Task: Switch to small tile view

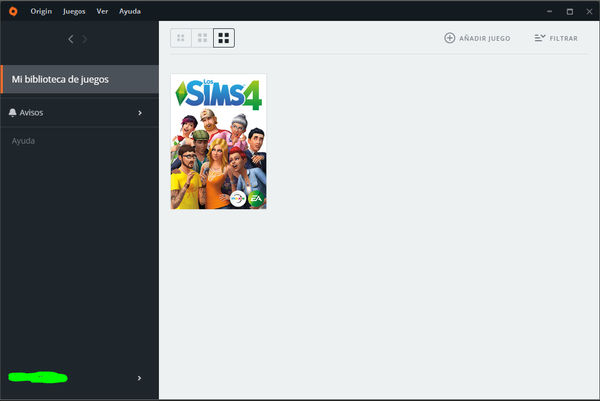Action: (181, 38)
